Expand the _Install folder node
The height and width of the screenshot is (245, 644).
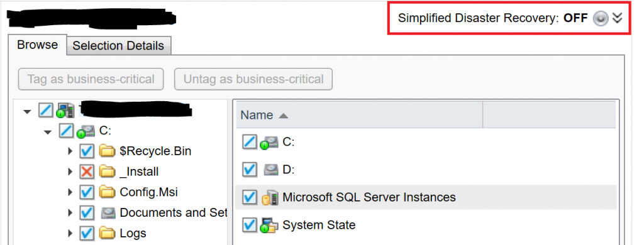(x=70, y=171)
